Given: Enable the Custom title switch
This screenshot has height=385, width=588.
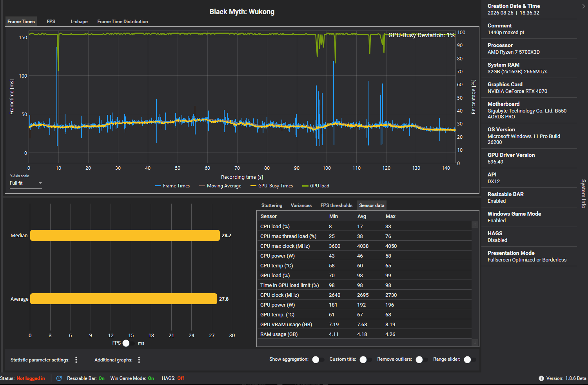Looking at the screenshot, I should coord(366,360).
